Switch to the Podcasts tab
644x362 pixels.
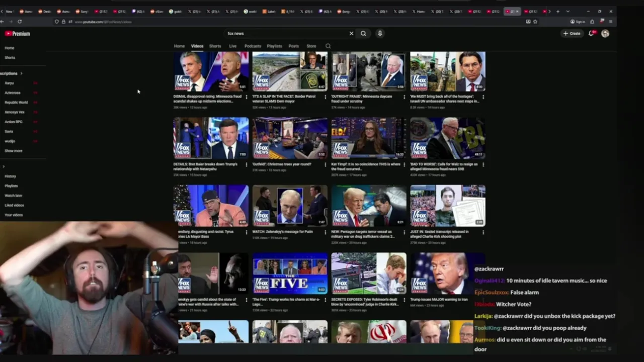pyautogui.click(x=253, y=46)
